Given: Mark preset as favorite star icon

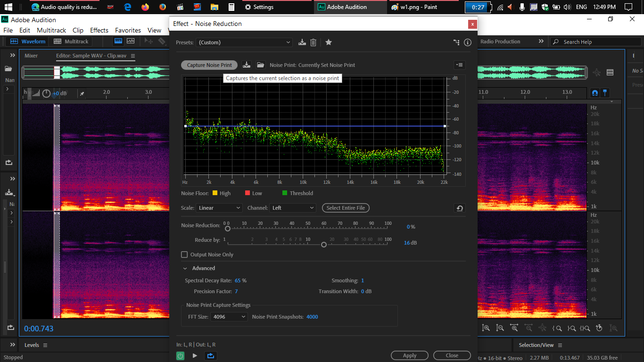Looking at the screenshot, I should (329, 42).
